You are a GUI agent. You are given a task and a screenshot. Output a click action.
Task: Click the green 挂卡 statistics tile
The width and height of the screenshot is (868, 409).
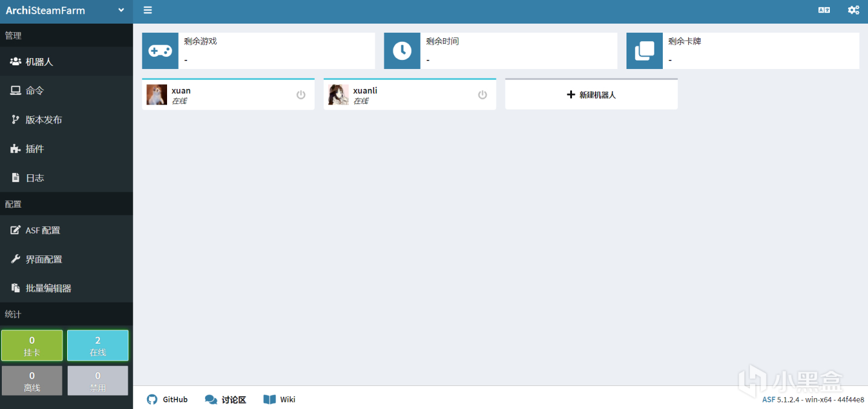click(32, 345)
